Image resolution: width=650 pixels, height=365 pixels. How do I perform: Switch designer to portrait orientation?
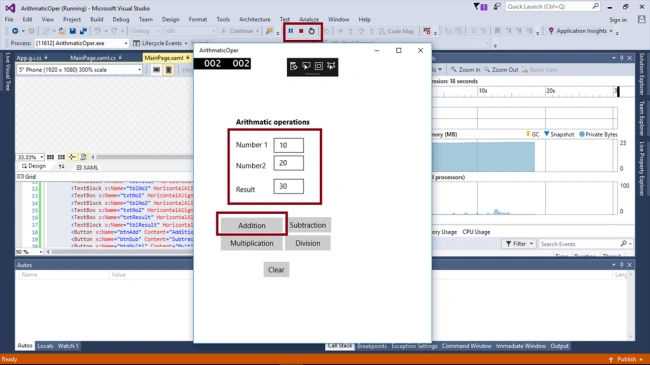(169, 70)
